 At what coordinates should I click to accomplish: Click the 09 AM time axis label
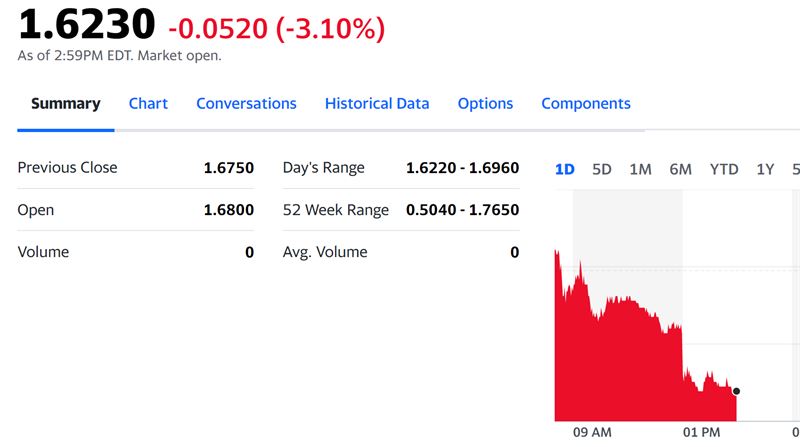pos(592,432)
